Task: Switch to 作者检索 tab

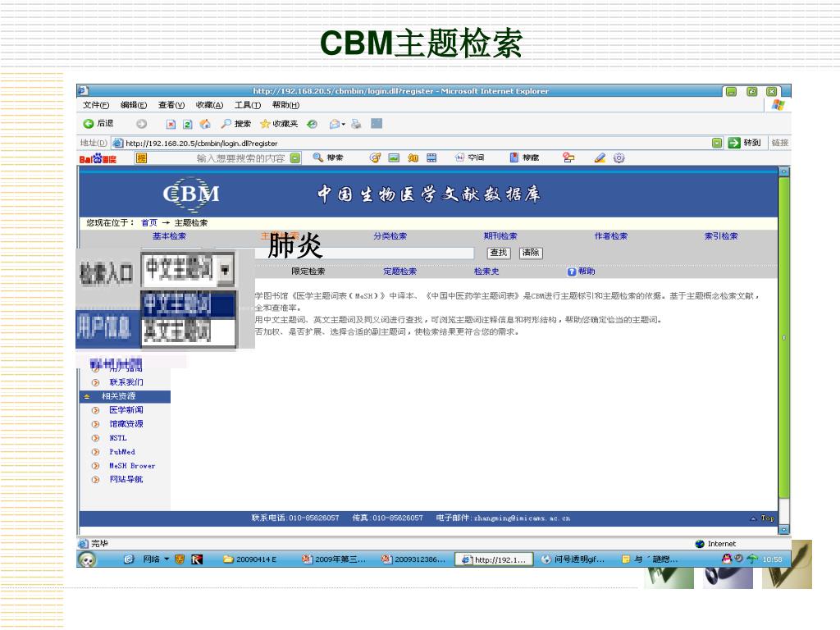Action: [x=610, y=236]
